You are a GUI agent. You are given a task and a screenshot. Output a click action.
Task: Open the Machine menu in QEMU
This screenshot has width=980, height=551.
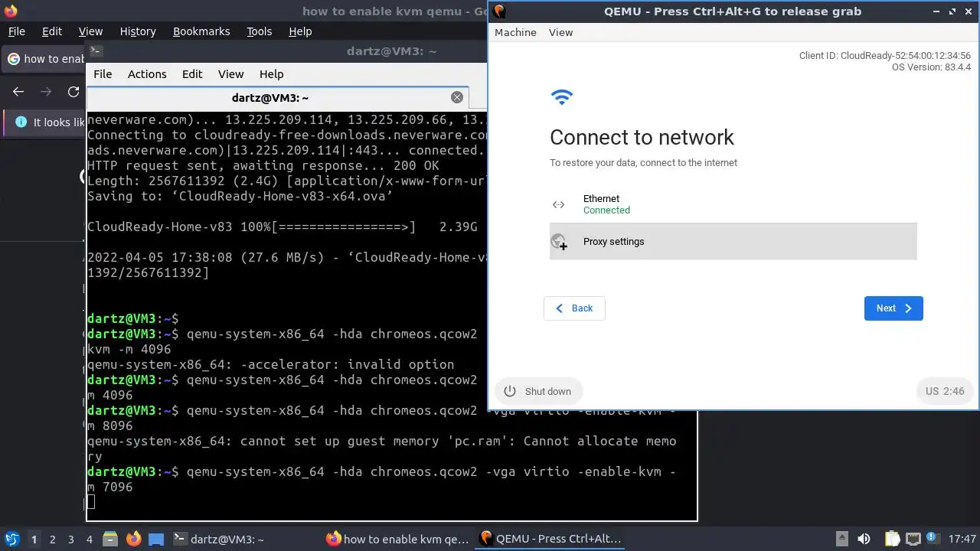[515, 32]
